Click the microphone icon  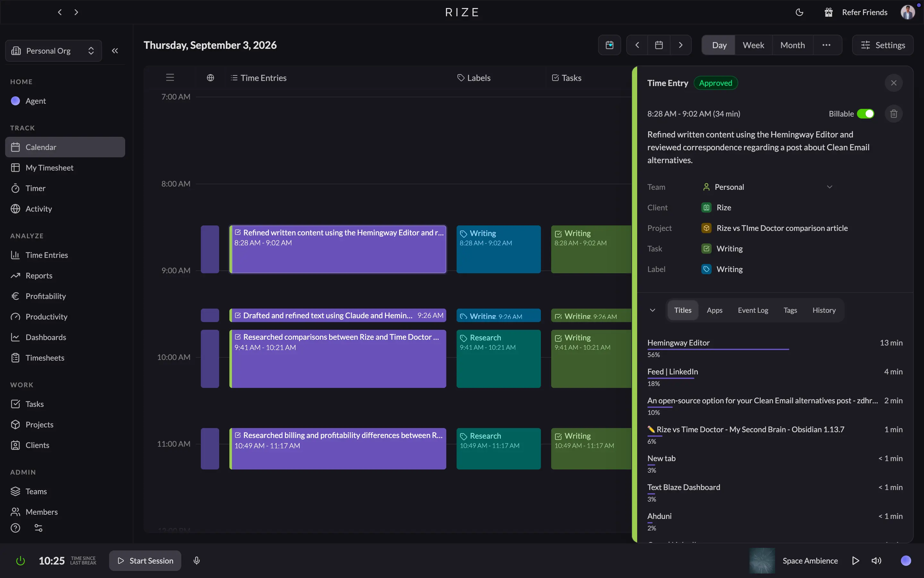click(x=197, y=561)
